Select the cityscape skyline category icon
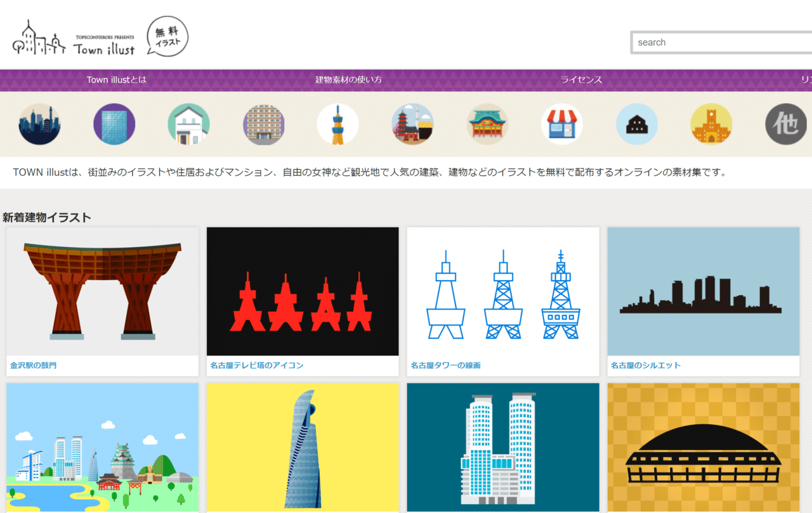 (x=39, y=124)
